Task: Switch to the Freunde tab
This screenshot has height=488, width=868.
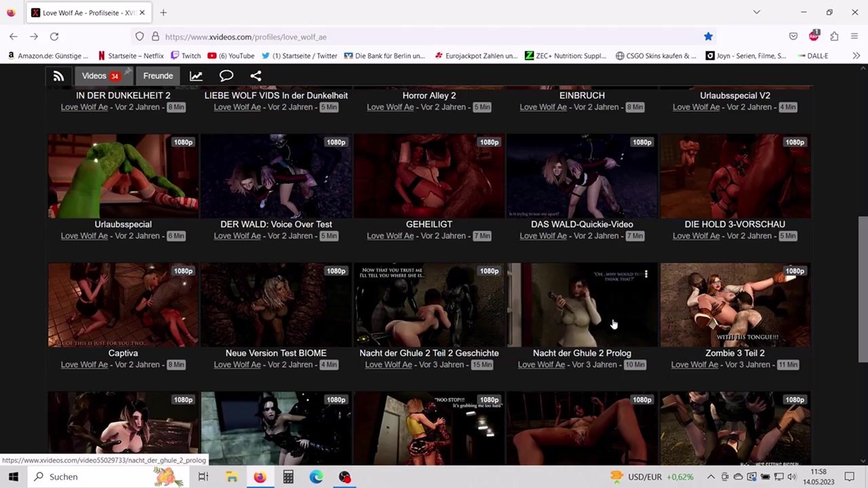Action: tap(158, 76)
